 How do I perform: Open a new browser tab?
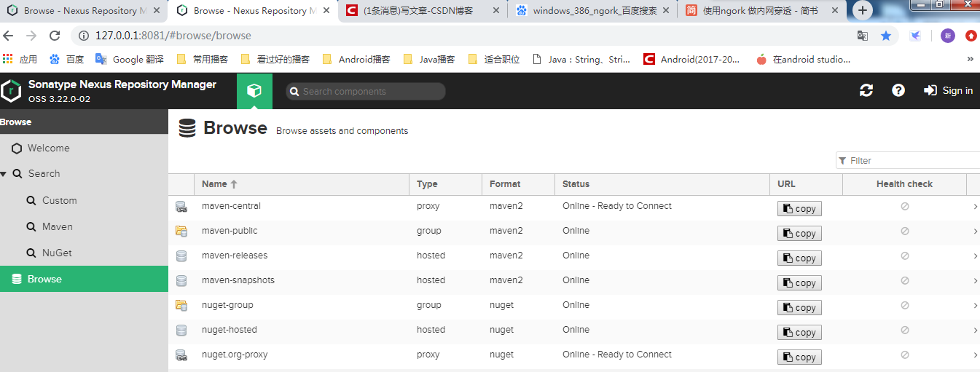863,10
